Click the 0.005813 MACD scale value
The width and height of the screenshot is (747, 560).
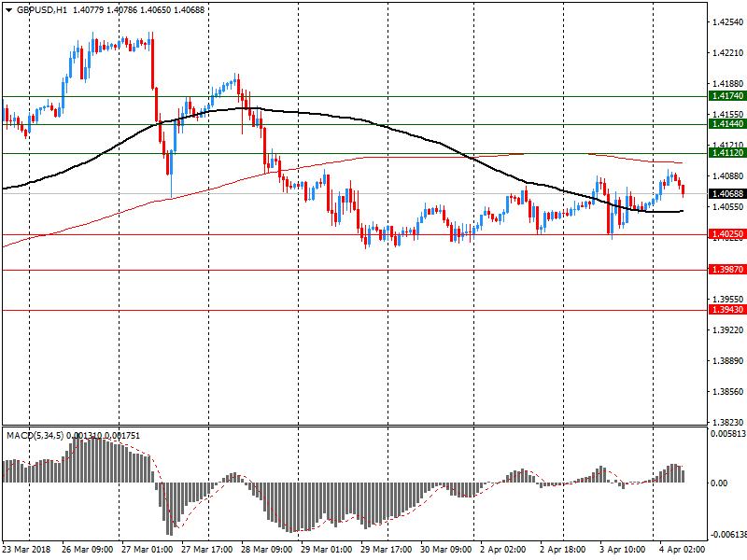(726, 434)
